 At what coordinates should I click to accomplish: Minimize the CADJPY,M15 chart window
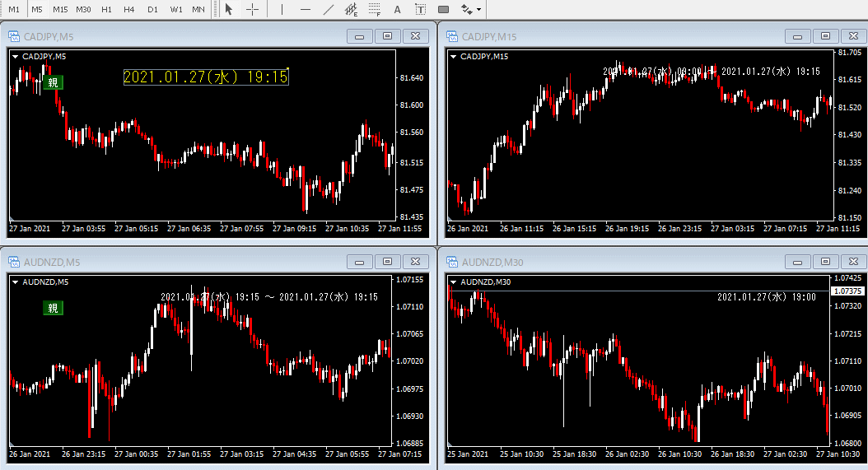(798, 36)
